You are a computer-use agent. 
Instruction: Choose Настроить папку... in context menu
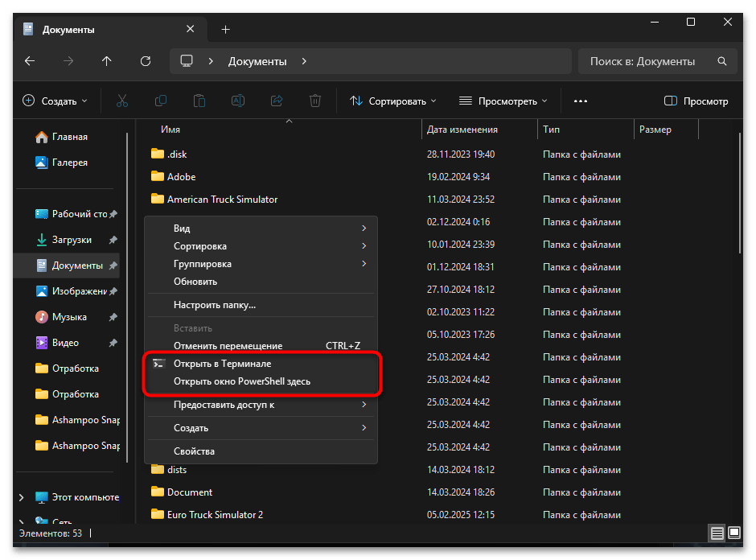click(261, 305)
